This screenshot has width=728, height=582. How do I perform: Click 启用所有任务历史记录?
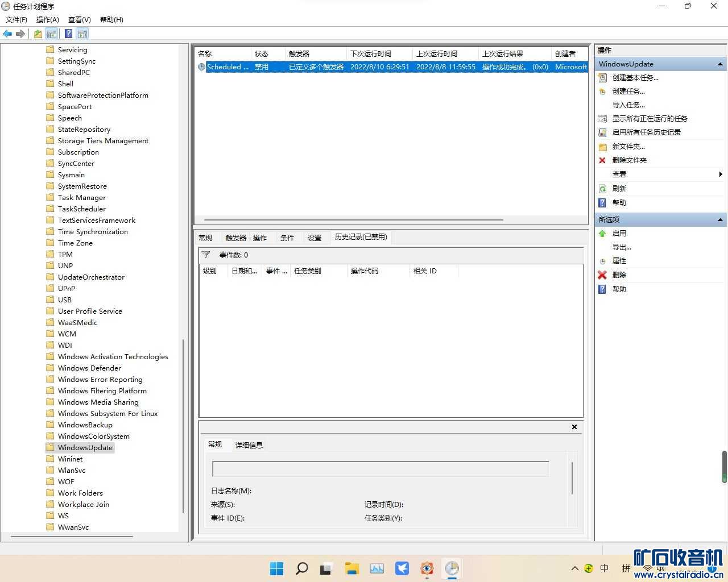[x=646, y=132]
